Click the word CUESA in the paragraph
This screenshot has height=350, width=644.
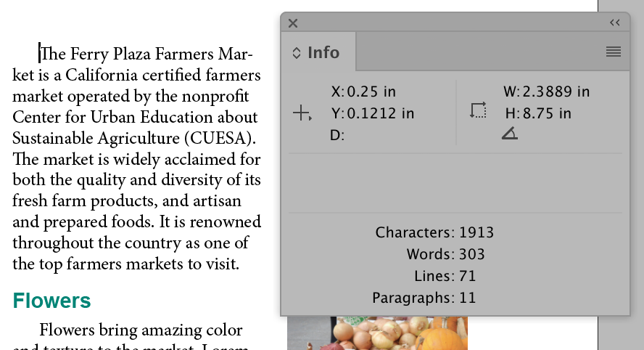[x=219, y=138]
